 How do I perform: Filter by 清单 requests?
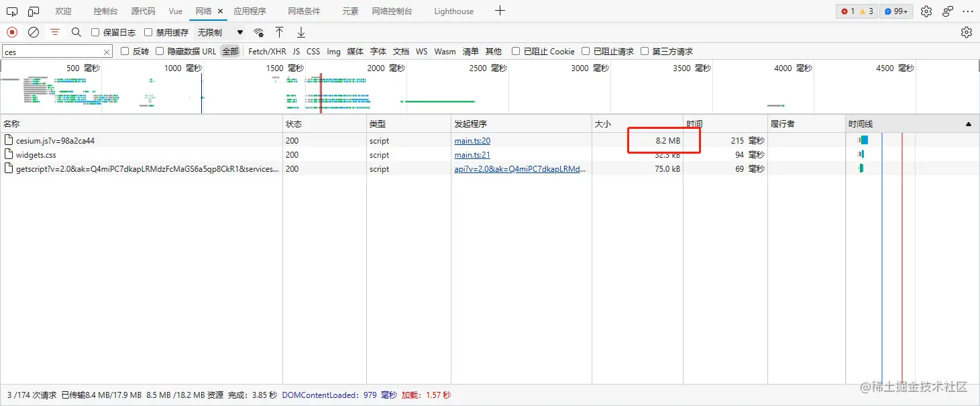tap(471, 51)
